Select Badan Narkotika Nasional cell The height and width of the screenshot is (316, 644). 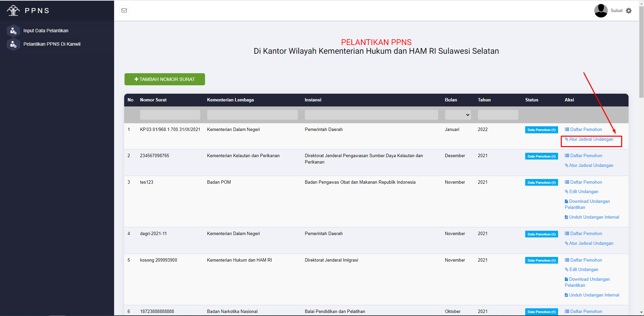point(232,311)
